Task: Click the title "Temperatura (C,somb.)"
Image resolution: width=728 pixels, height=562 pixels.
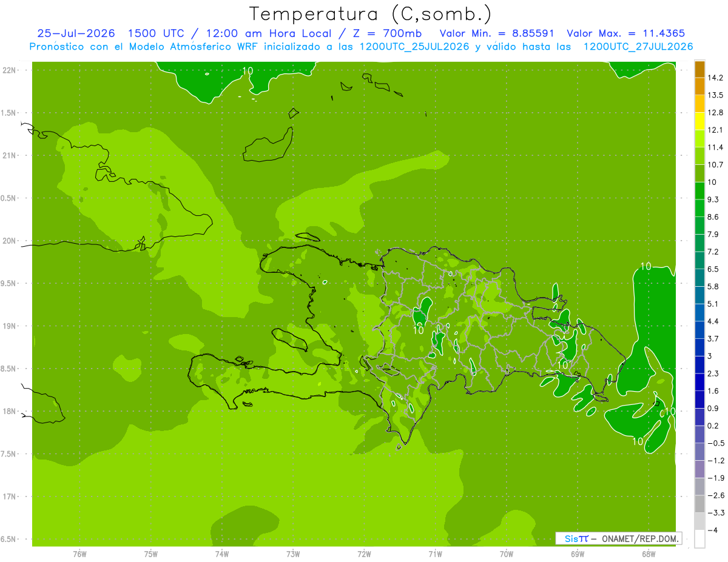Action: click(370, 14)
